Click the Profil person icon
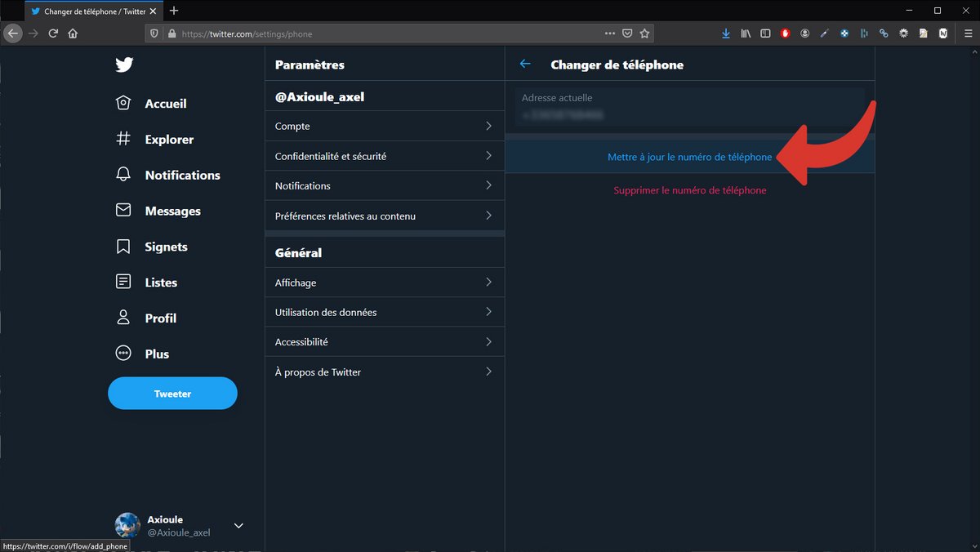Image resolution: width=980 pixels, height=552 pixels. [x=123, y=318]
